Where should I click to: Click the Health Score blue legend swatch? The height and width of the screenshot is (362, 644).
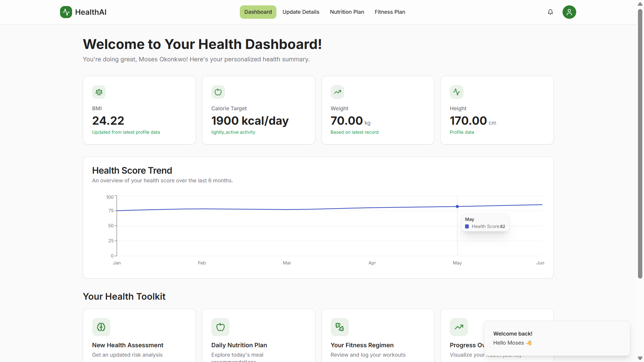(x=467, y=227)
